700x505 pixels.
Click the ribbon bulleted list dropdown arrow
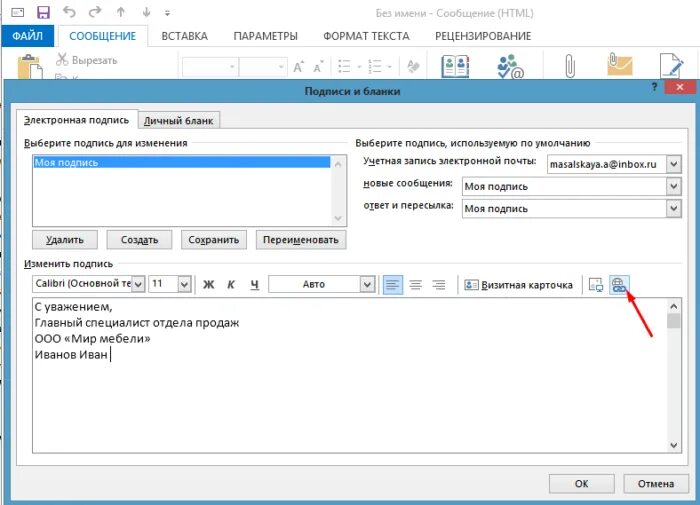(x=359, y=67)
